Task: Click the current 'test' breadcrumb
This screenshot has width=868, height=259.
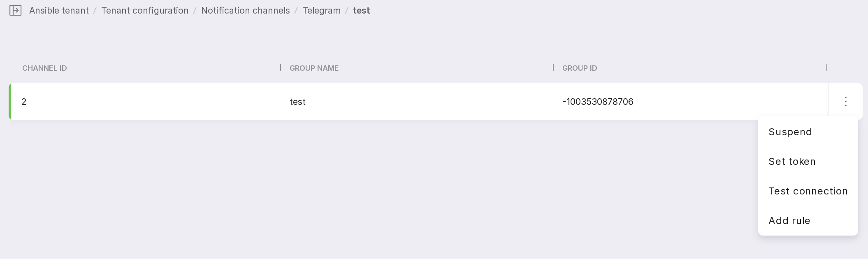Action: tap(361, 10)
